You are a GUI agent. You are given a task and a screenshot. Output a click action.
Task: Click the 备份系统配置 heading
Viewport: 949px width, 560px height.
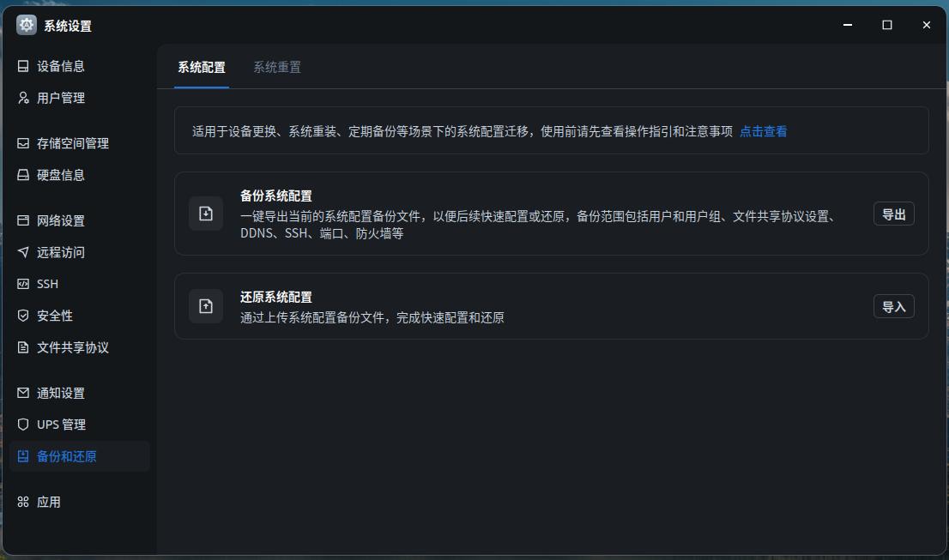[x=276, y=196]
